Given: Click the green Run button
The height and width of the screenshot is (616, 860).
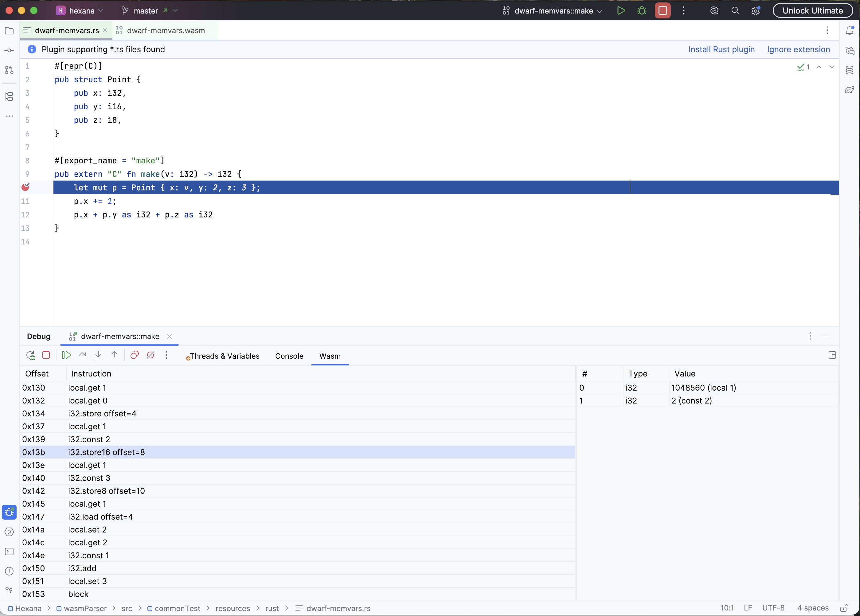Looking at the screenshot, I should click(x=621, y=11).
